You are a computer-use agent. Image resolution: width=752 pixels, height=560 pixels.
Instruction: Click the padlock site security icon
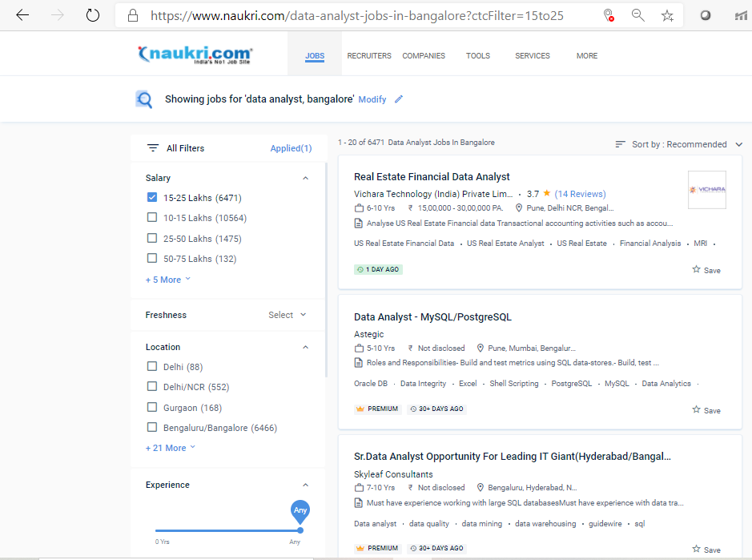pyautogui.click(x=133, y=16)
